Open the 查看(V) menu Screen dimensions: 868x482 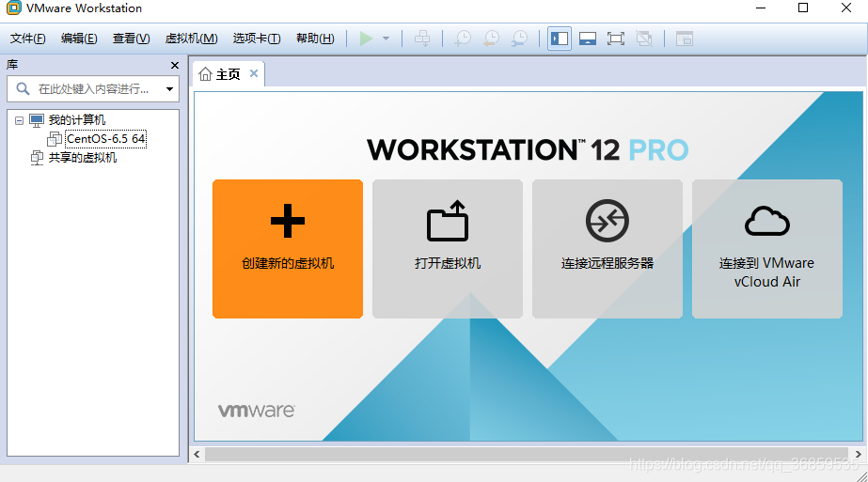click(132, 39)
